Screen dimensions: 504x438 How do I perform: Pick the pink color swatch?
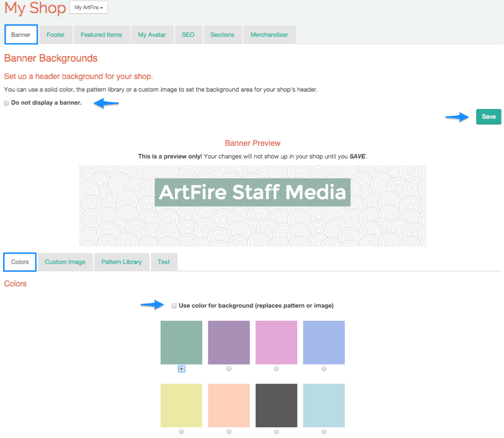(x=276, y=343)
